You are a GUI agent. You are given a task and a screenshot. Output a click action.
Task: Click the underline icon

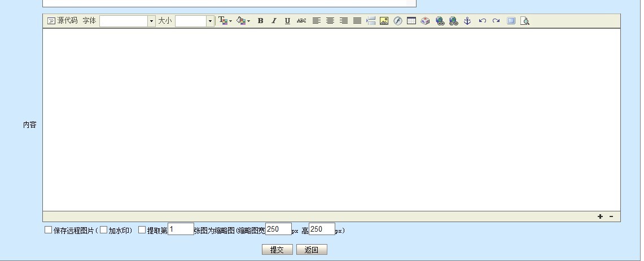(287, 21)
